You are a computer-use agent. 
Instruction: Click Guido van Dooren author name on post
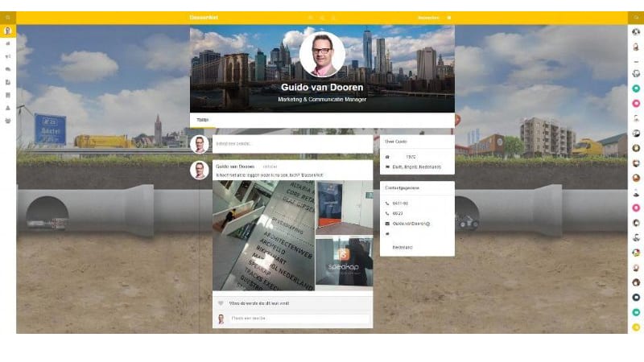(234, 167)
